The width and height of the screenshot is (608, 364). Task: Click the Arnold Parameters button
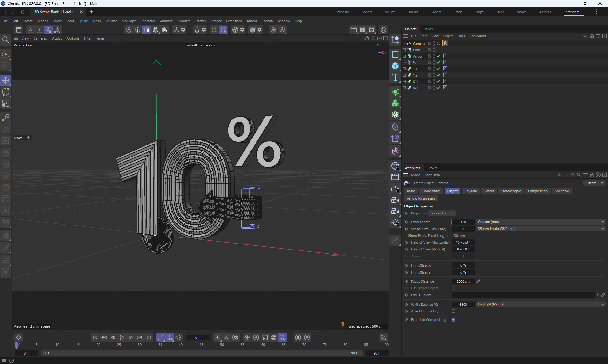click(421, 198)
